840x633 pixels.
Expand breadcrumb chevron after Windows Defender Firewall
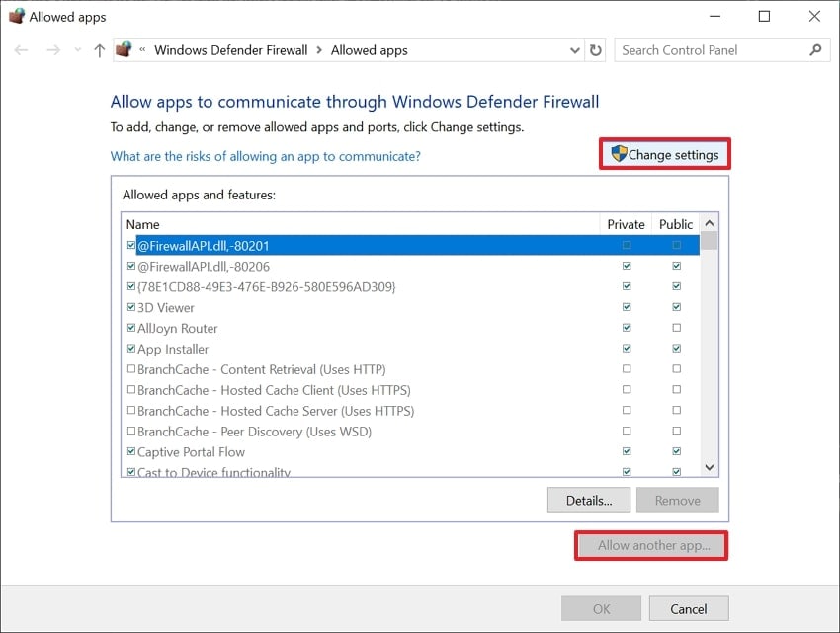pyautogui.click(x=319, y=50)
